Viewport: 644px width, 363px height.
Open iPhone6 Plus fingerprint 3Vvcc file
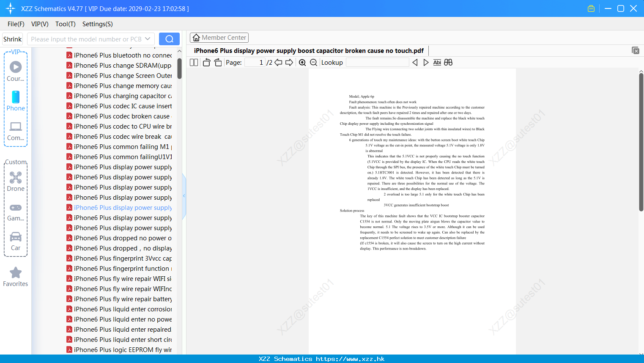coord(119,258)
